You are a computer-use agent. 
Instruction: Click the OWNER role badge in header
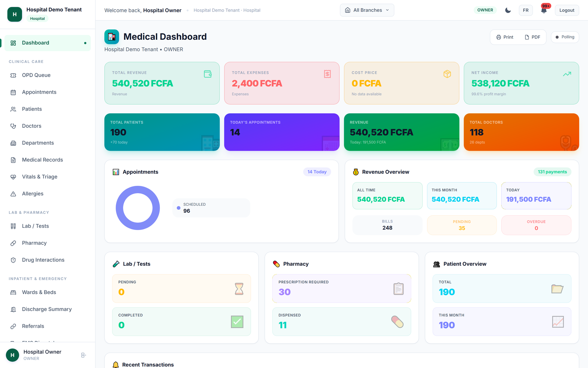pyautogui.click(x=485, y=10)
